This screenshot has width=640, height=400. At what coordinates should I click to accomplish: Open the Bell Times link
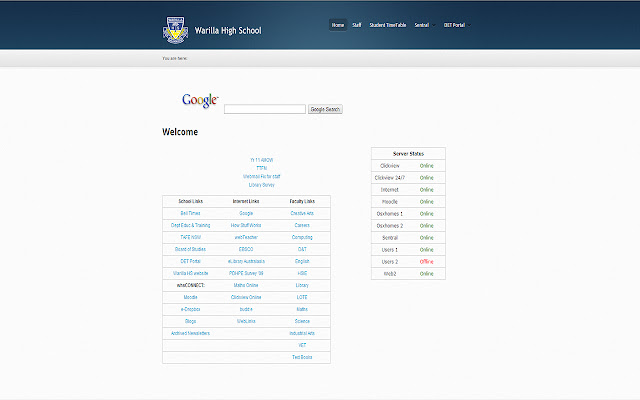tap(191, 213)
